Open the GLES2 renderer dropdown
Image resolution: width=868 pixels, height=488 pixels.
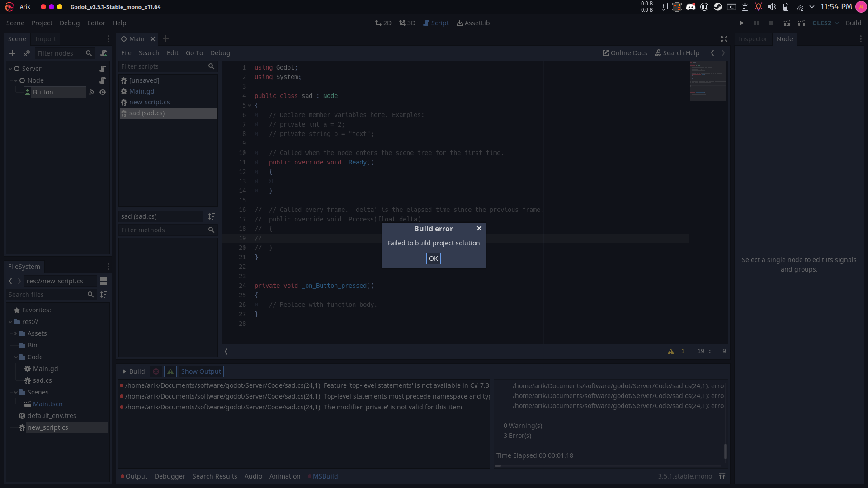[x=825, y=23]
